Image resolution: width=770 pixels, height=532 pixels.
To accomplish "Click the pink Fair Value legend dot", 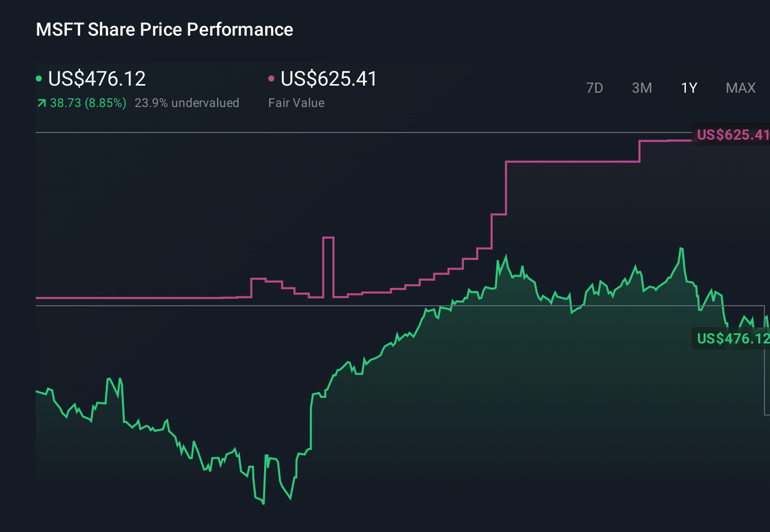I will coord(272,77).
